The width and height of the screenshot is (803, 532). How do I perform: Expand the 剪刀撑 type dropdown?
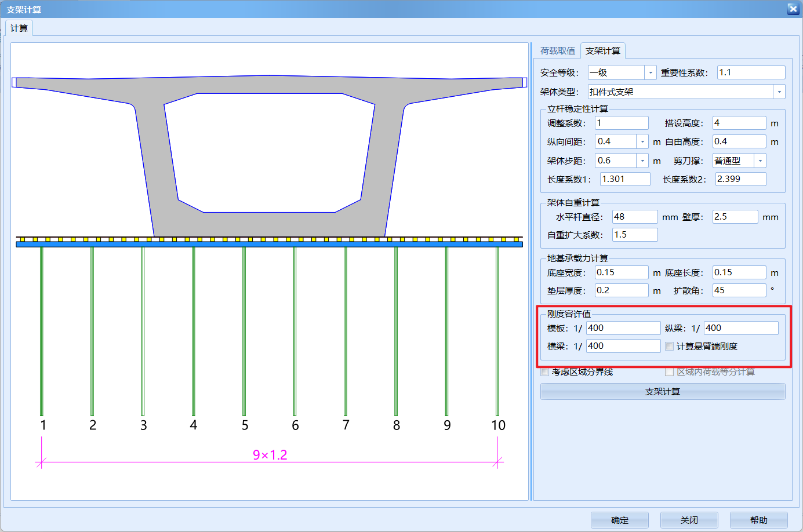pyautogui.click(x=760, y=161)
